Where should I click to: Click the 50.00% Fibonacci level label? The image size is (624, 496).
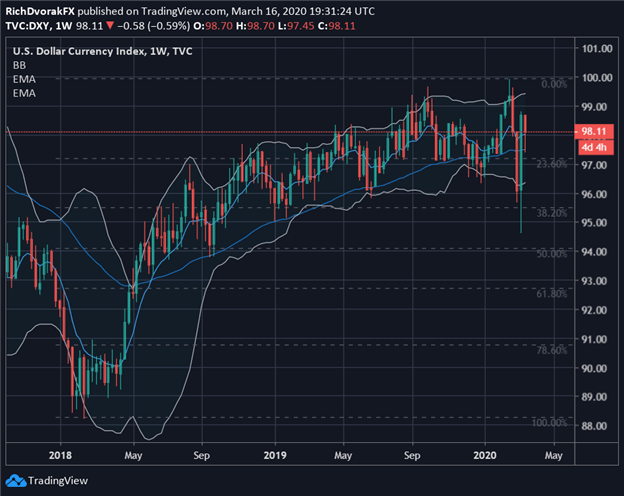(x=550, y=254)
